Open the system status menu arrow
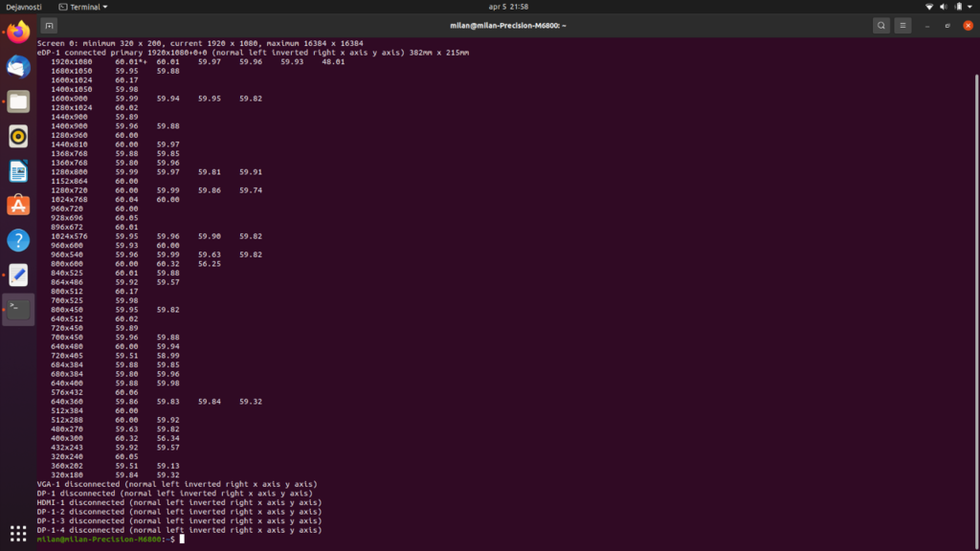 point(969,7)
